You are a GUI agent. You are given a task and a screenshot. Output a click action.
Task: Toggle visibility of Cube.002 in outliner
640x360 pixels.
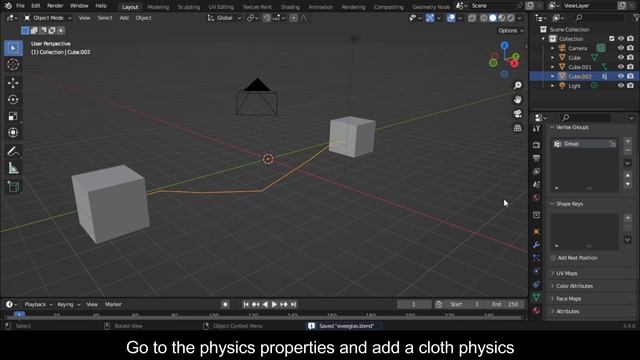(x=621, y=76)
